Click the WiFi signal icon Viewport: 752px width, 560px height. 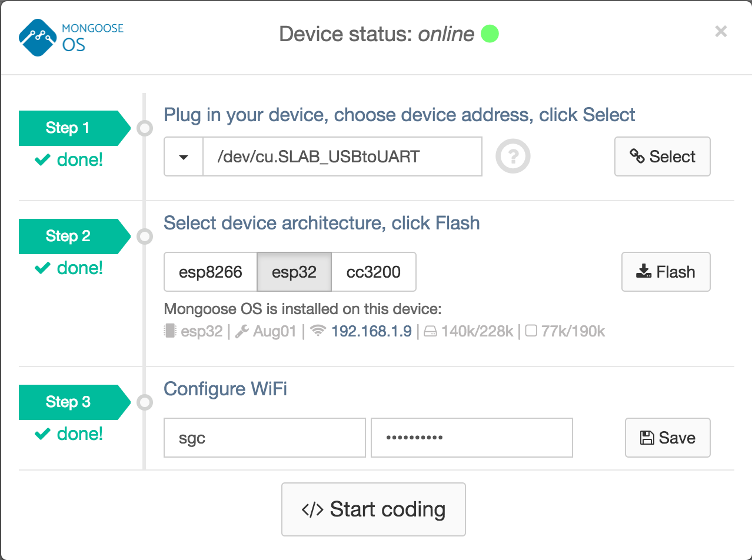point(318,332)
